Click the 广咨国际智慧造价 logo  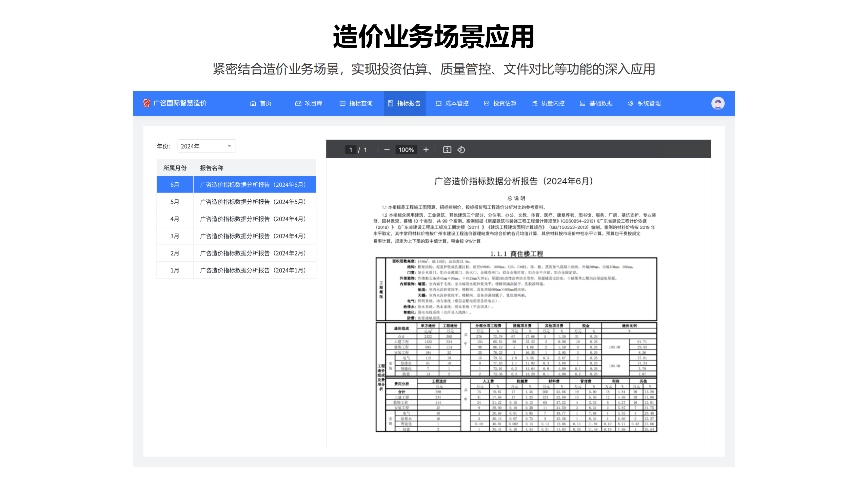[175, 103]
